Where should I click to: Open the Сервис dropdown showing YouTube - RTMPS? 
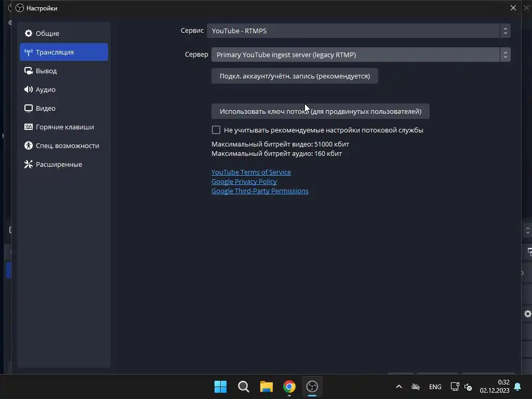[358, 31]
